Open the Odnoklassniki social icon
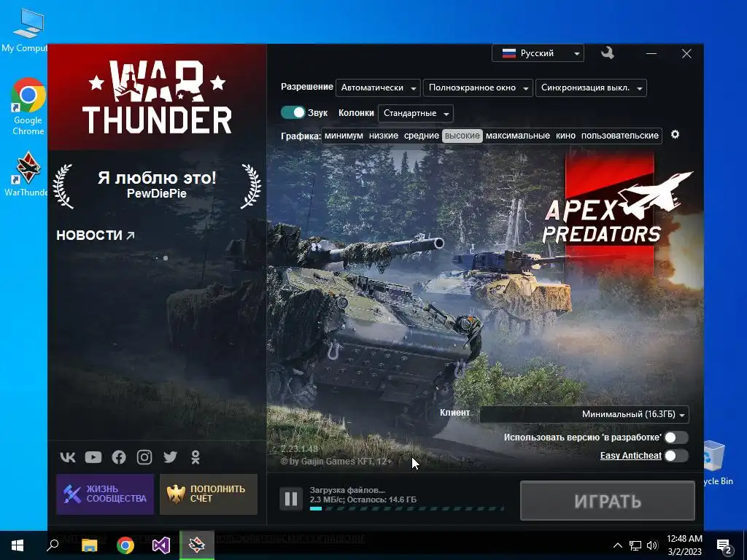 pyautogui.click(x=196, y=457)
